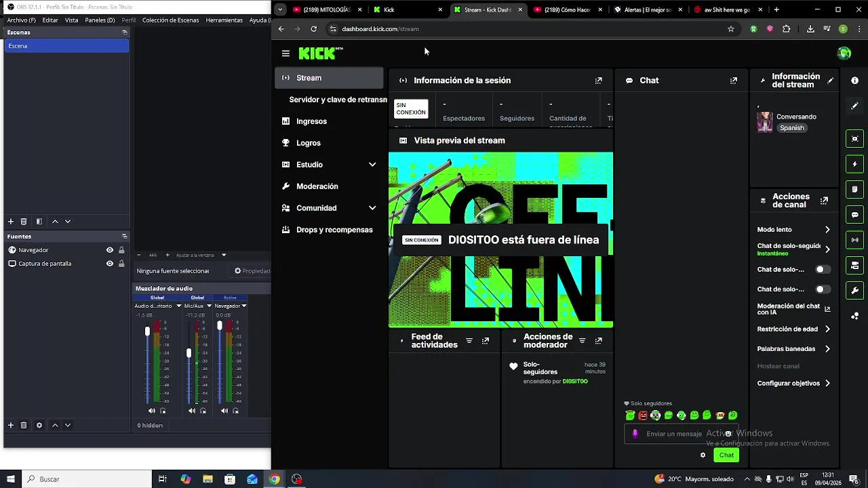Open the user avatar menu on Kick

[844, 54]
